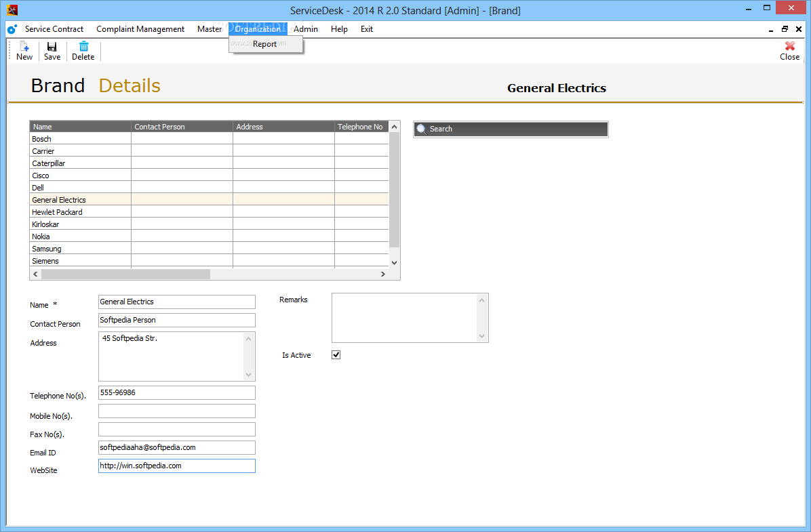Click the empty Mobile No(s) field
This screenshot has height=532, width=811.
coord(177,411)
